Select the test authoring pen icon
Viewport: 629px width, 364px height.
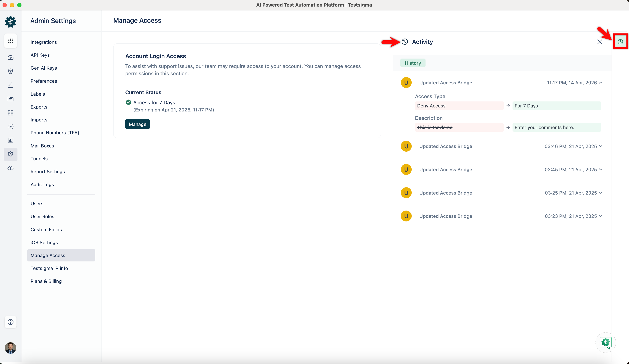coord(11,85)
